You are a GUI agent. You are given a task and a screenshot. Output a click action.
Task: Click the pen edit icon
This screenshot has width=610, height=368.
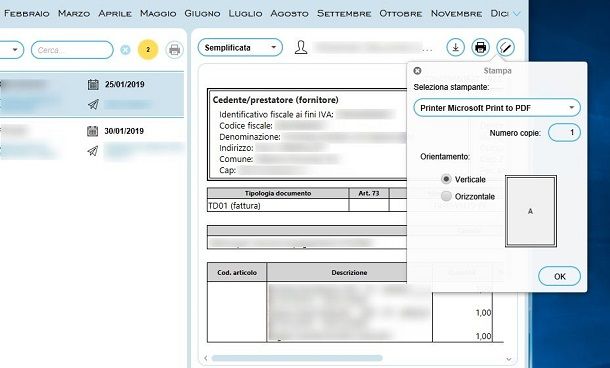tap(505, 47)
